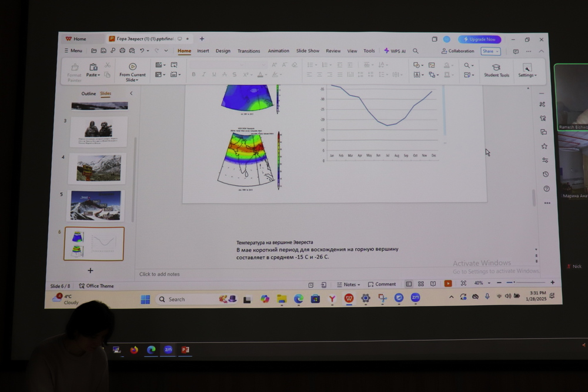Click the help question mark sidebar icon

tap(546, 189)
